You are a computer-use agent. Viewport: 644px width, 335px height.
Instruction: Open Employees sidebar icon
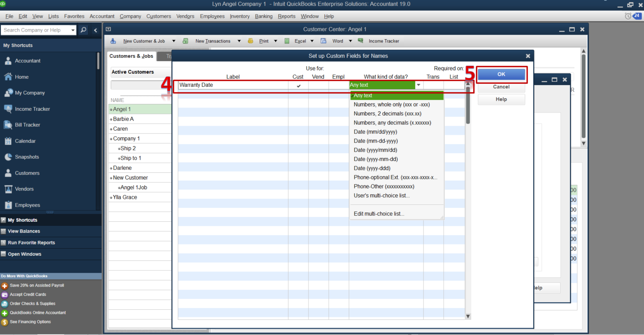[8, 205]
